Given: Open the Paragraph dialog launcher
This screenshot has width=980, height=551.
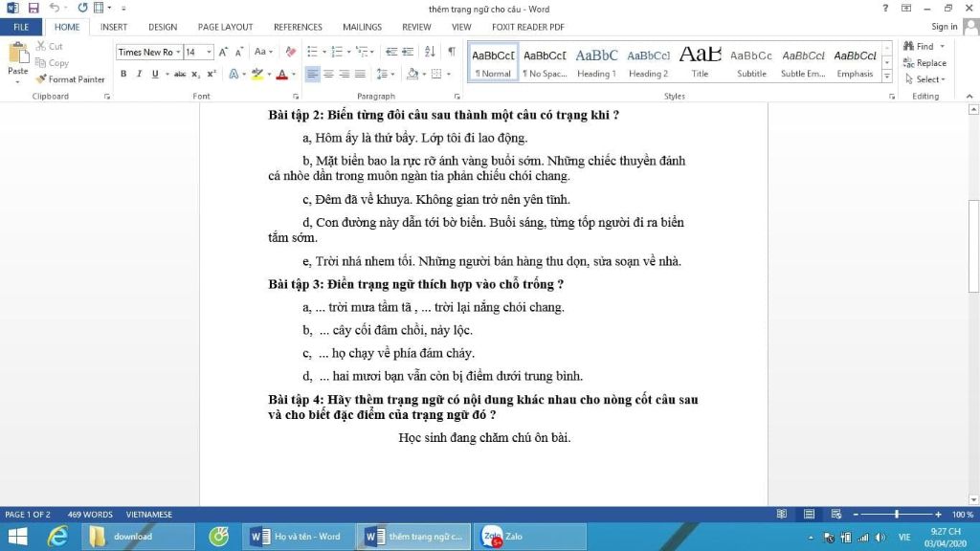Looking at the screenshot, I should [457, 97].
